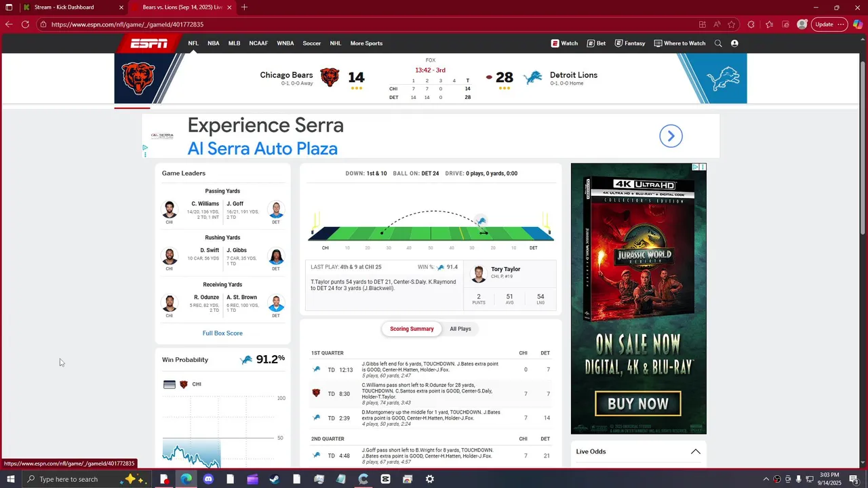Open the NFL menu item
868x488 pixels.
tap(193, 43)
